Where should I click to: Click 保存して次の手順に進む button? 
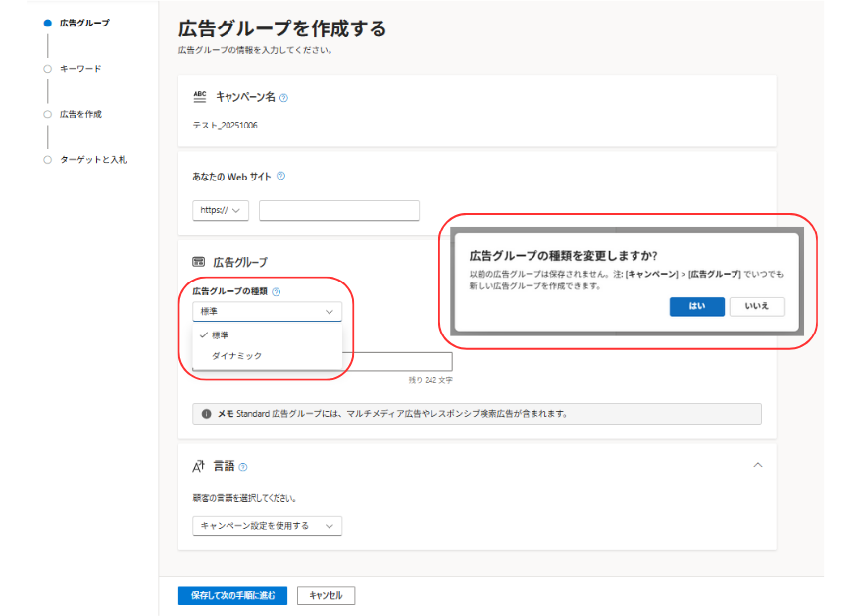(232, 595)
